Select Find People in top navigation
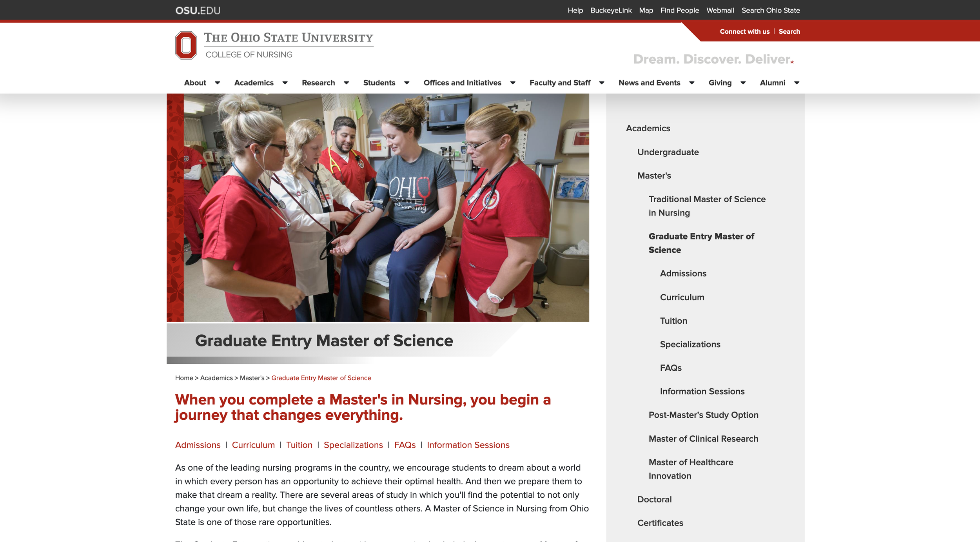This screenshot has height=542, width=980. [x=679, y=11]
